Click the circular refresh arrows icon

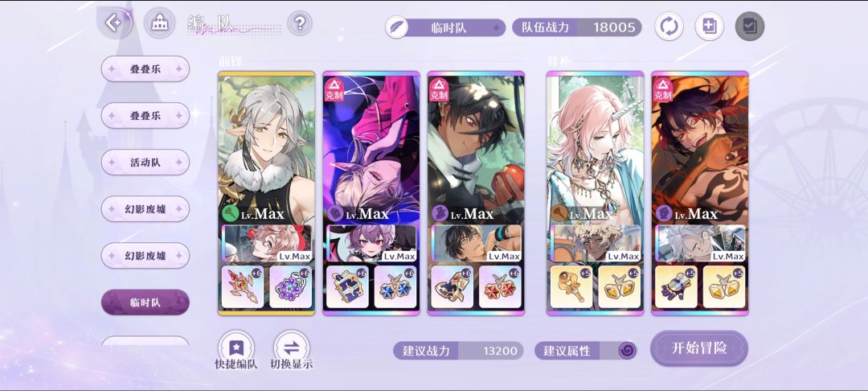pos(669,27)
